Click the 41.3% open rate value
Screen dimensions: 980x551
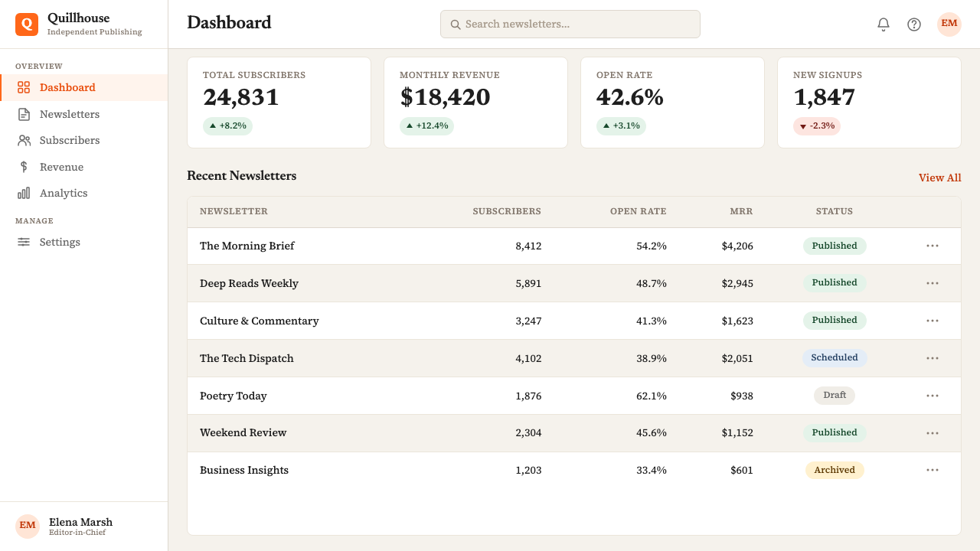coord(652,321)
